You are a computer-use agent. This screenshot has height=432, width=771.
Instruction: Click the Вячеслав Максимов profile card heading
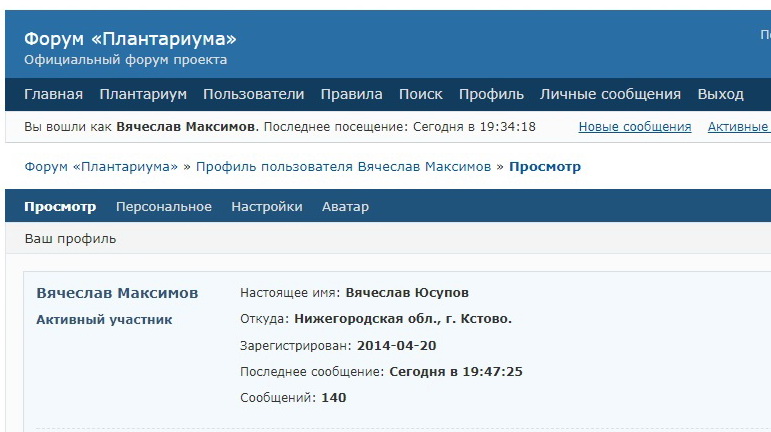pyautogui.click(x=117, y=293)
